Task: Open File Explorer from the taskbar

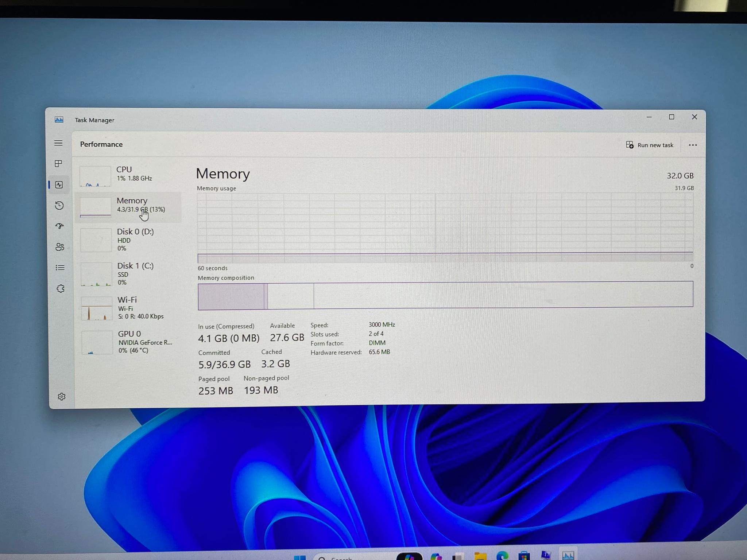Action: (x=480, y=556)
